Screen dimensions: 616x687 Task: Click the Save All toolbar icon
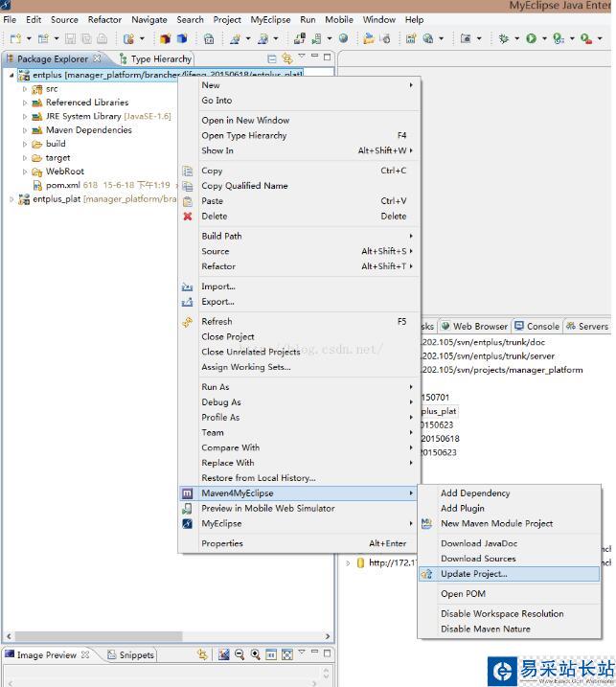(86, 38)
